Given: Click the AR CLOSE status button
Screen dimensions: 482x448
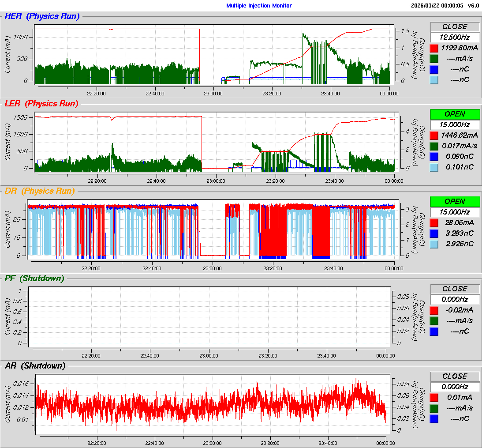Looking at the screenshot, I should (455, 376).
